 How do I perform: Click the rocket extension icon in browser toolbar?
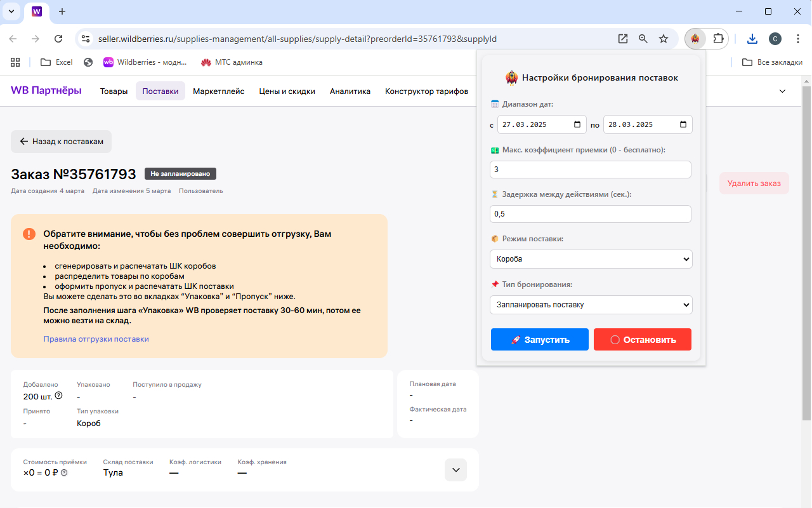pyautogui.click(x=695, y=39)
